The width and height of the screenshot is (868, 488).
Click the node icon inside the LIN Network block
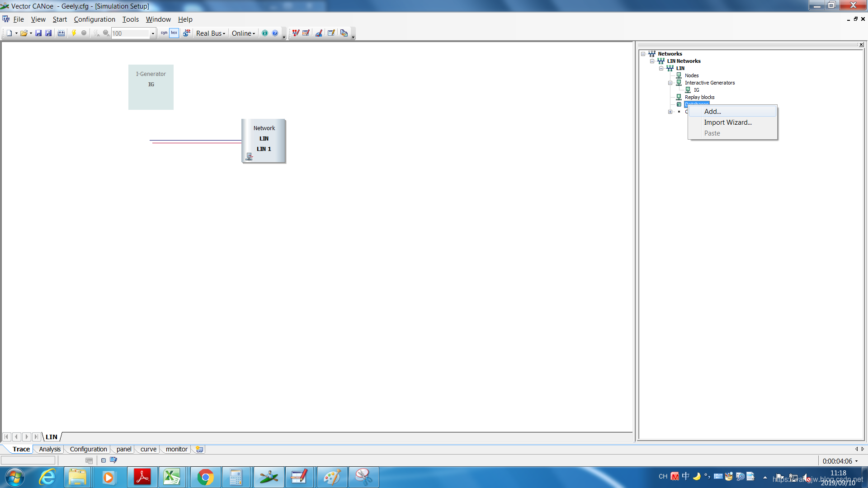tap(249, 157)
